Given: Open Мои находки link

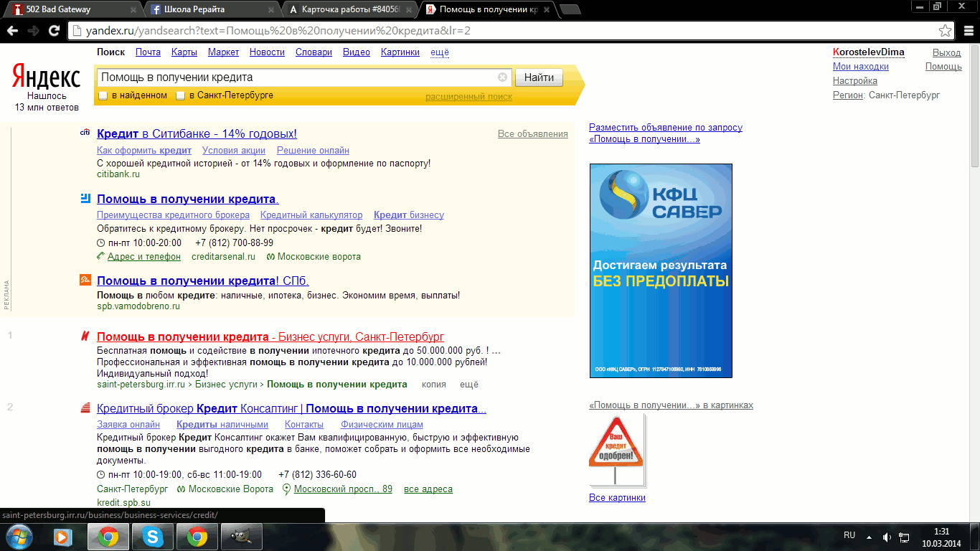Looking at the screenshot, I should coord(860,67).
